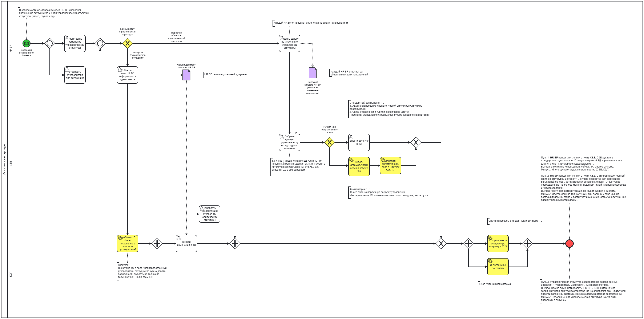
Task: Select task 'Подготовить изменение управленческой структуры'
Action: pos(75,44)
